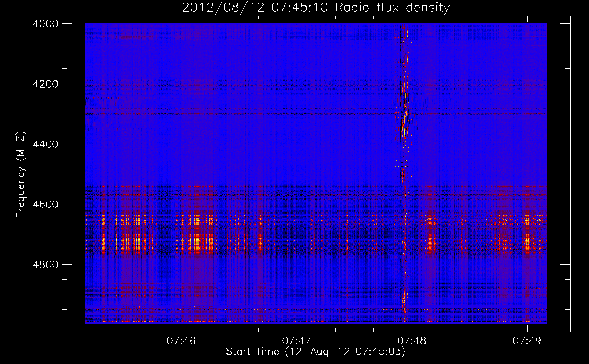Click the 4000 frequency tick label
Image resolution: width=589 pixels, height=364 pixels.
coord(46,24)
